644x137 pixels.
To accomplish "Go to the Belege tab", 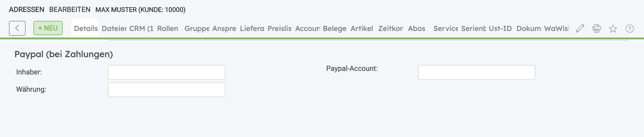I will [x=335, y=29].
